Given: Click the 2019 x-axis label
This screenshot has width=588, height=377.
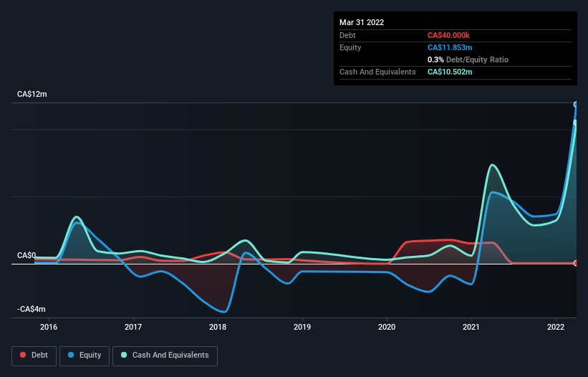Looking at the screenshot, I should [302, 327].
